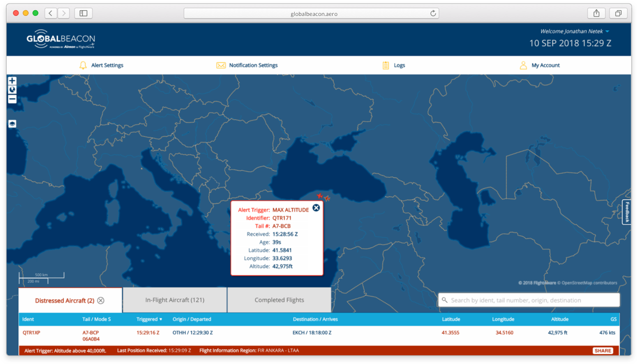Expand the Feedback side panel
The image size is (638, 364).
(x=627, y=212)
